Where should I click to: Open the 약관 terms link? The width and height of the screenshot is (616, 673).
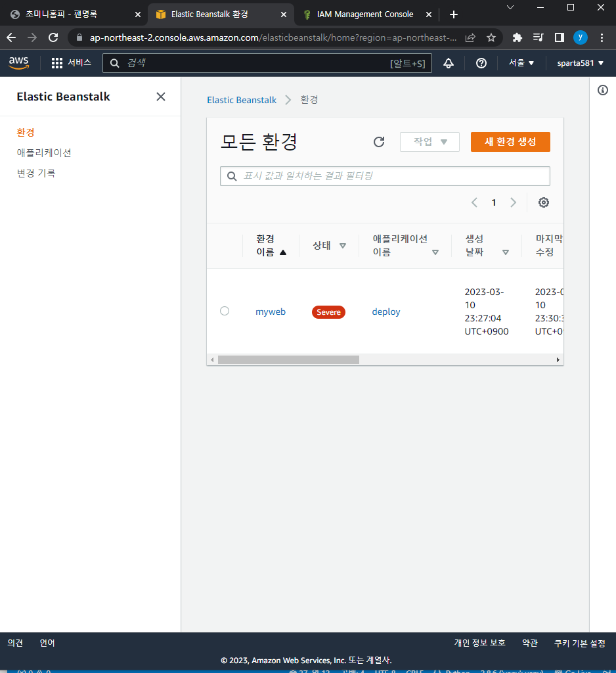(530, 643)
